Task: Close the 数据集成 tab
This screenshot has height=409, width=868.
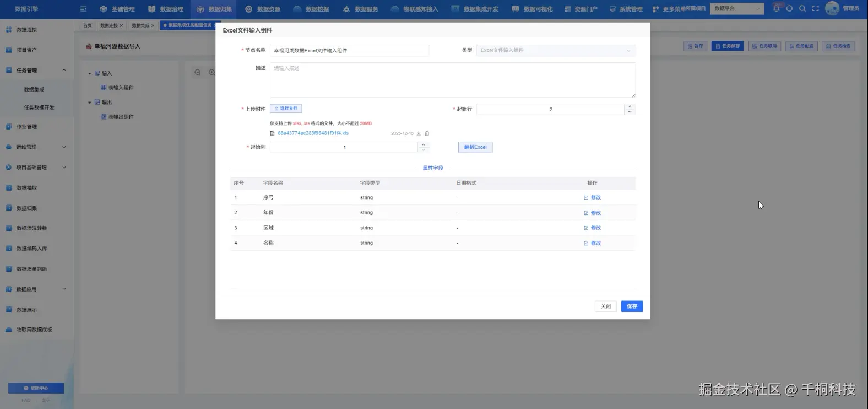Action: coord(153,25)
